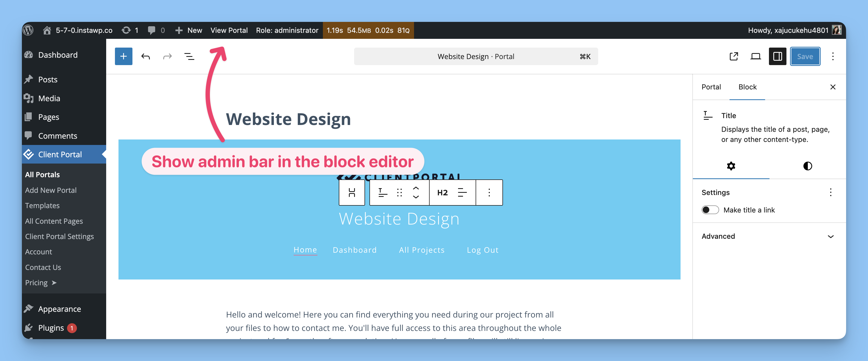This screenshot has width=868, height=361.
Task: Select the parent block in toolbar
Action: tap(352, 192)
